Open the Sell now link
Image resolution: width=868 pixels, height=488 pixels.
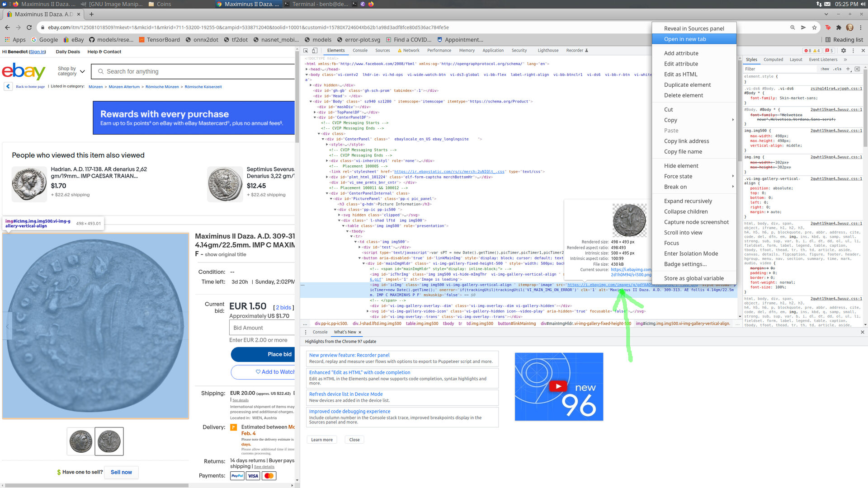pyautogui.click(x=121, y=472)
